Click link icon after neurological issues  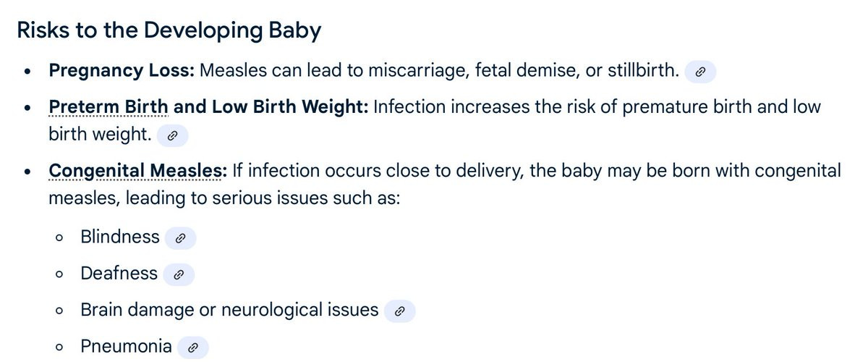(400, 311)
